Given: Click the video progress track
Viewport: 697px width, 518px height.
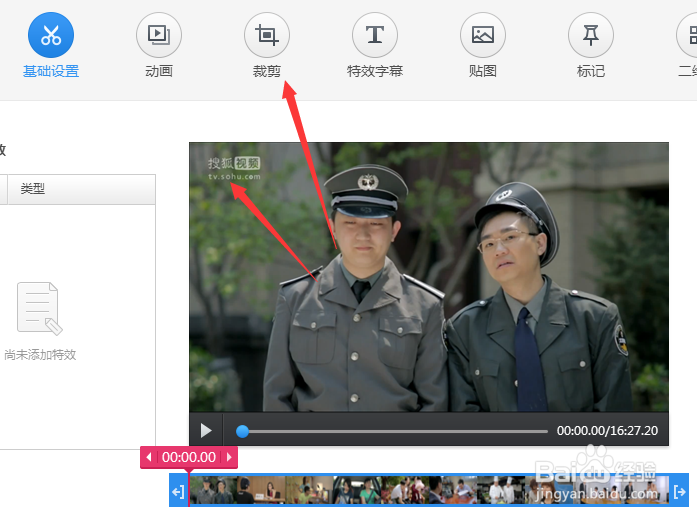Looking at the screenshot, I should tap(392, 431).
